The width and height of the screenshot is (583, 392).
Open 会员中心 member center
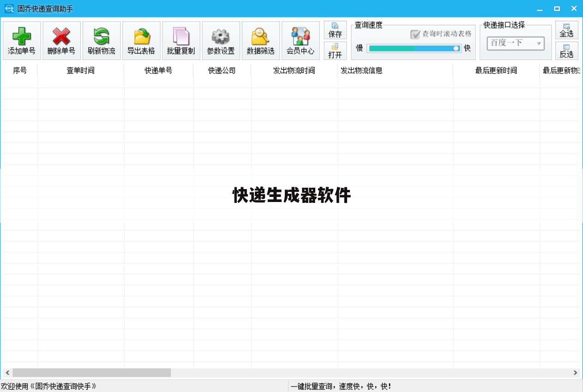[301, 41]
